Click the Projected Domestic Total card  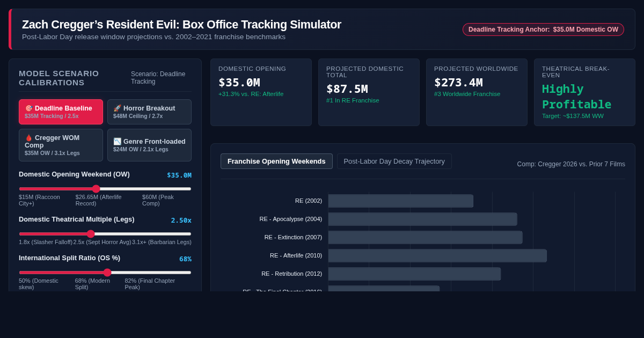(x=369, y=92)
